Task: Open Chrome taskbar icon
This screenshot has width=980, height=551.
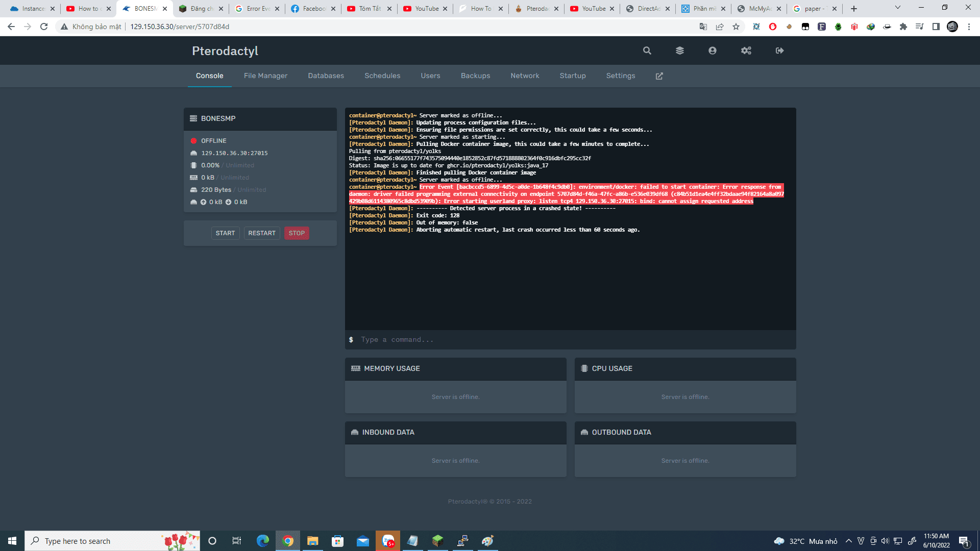Action: (x=288, y=541)
